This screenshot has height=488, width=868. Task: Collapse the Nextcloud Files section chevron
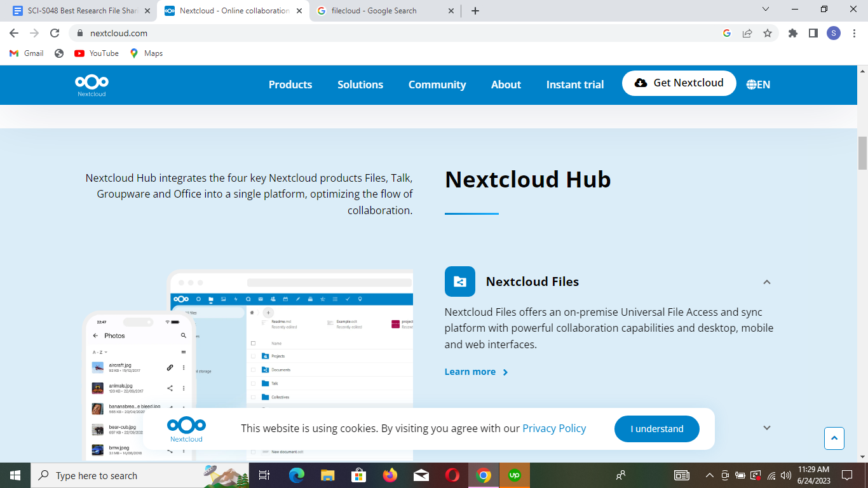(767, 281)
